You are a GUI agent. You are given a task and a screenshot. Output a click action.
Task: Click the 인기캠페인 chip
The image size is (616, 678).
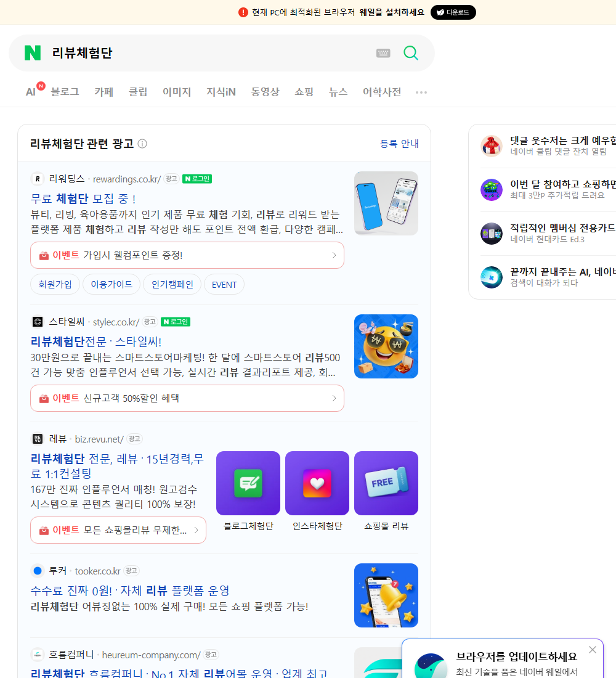pyautogui.click(x=172, y=284)
